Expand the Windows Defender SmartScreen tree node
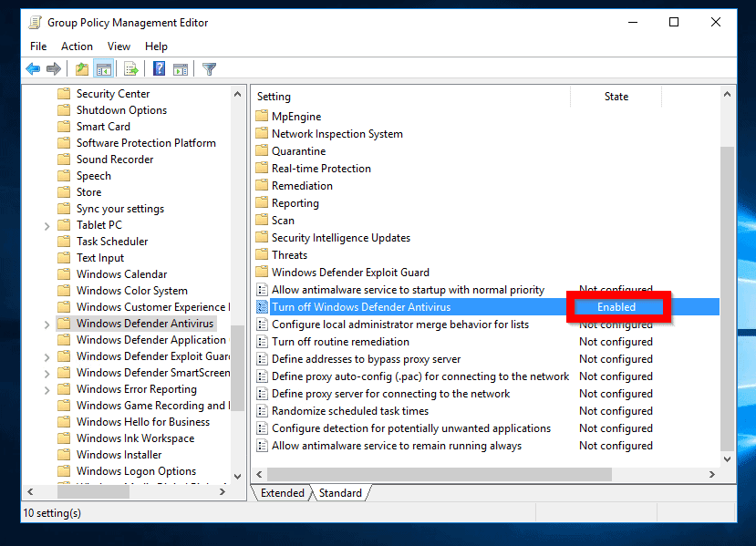 tap(47, 373)
